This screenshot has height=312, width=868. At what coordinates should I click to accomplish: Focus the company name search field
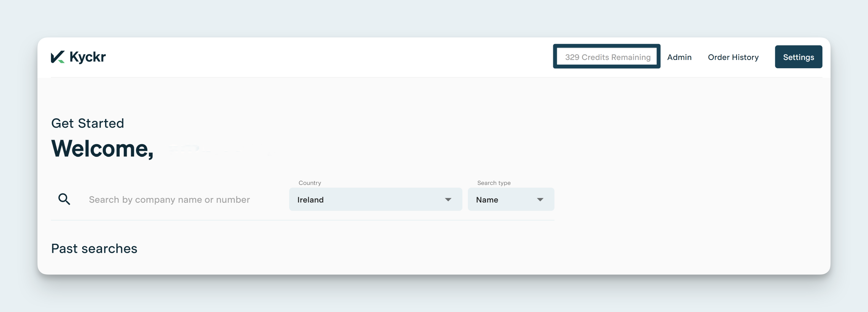169,199
